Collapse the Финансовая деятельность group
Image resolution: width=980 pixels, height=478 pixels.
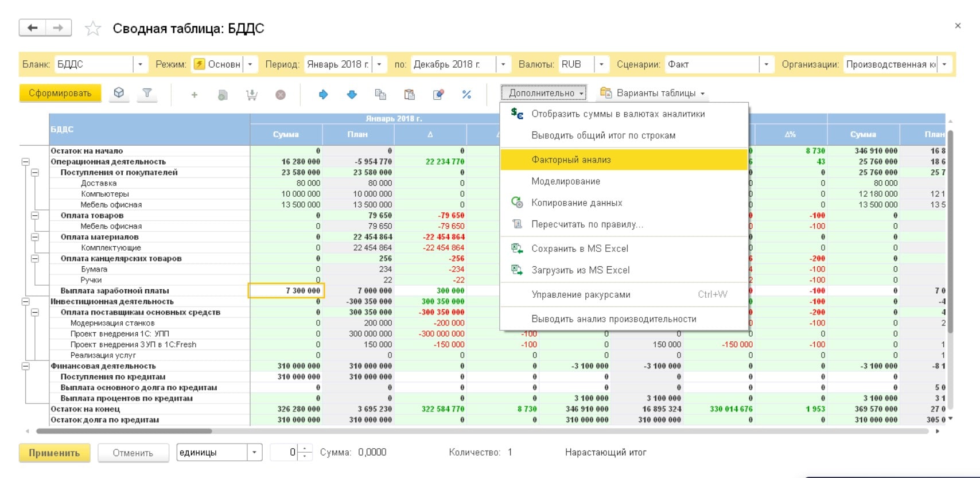point(25,366)
